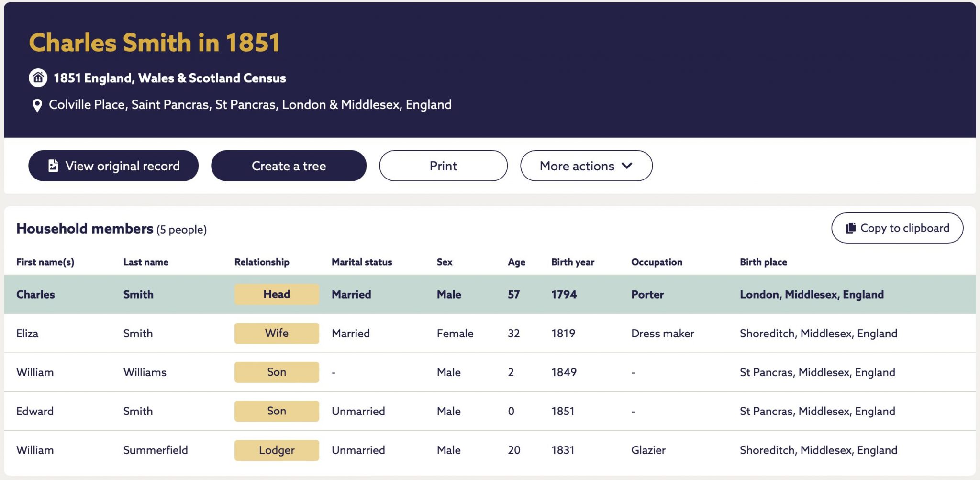Click the Son badge in Edward Smith row
This screenshot has height=480, width=980.
click(x=277, y=411)
